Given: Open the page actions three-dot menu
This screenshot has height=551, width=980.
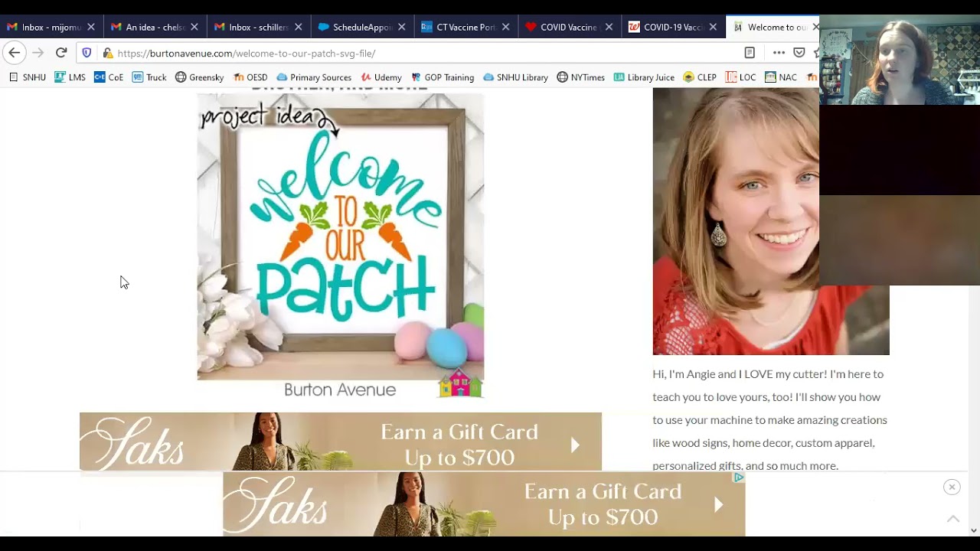Looking at the screenshot, I should coord(779,53).
